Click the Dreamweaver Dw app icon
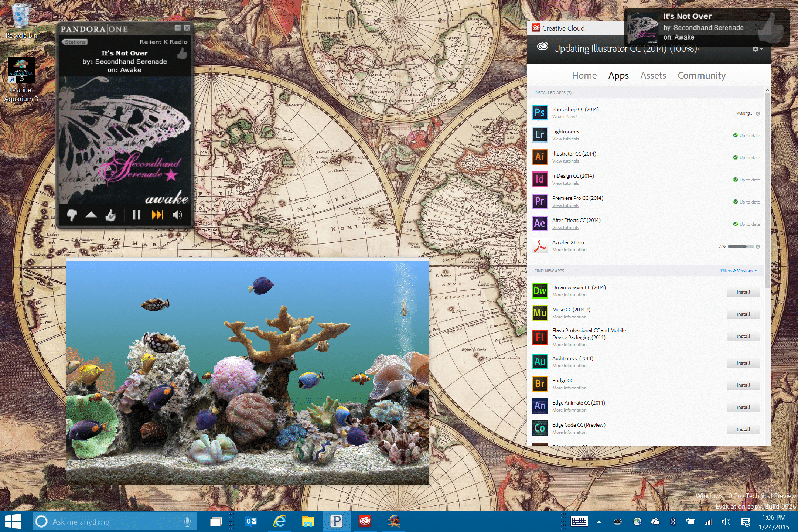The image size is (798, 532). [539, 291]
